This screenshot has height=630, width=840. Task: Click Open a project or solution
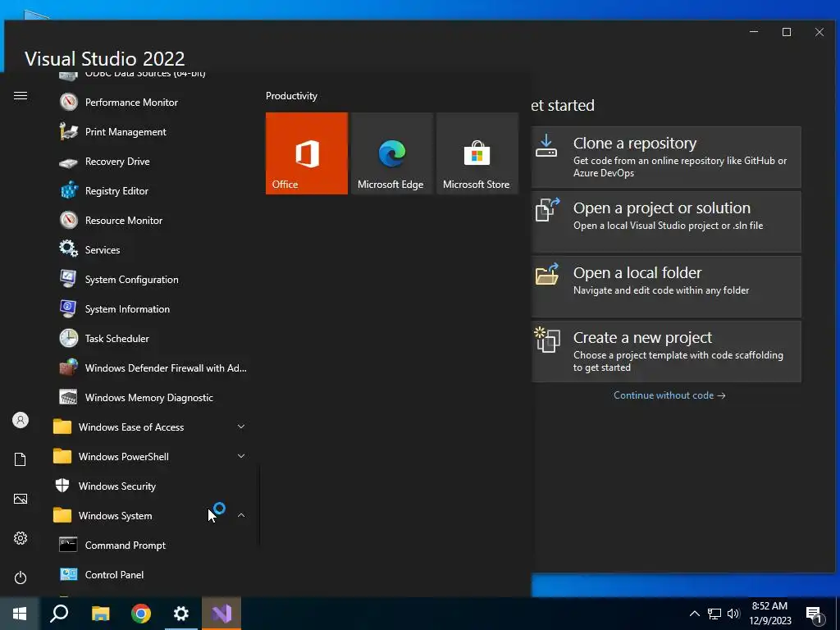[666, 221]
